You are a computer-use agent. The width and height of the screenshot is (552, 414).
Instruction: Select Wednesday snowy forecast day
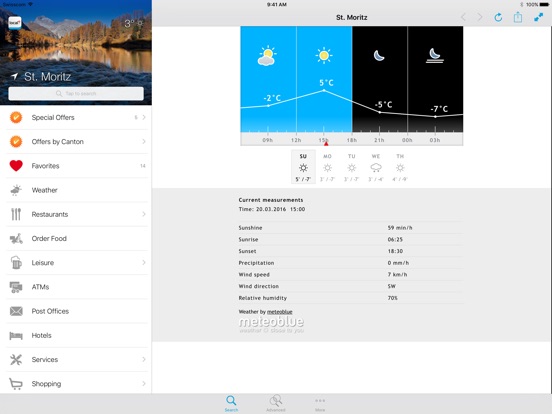click(x=376, y=167)
